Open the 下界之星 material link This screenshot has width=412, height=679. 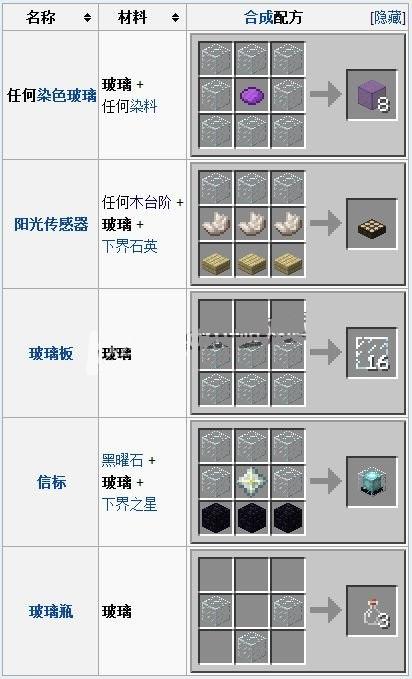pyautogui.click(x=130, y=504)
